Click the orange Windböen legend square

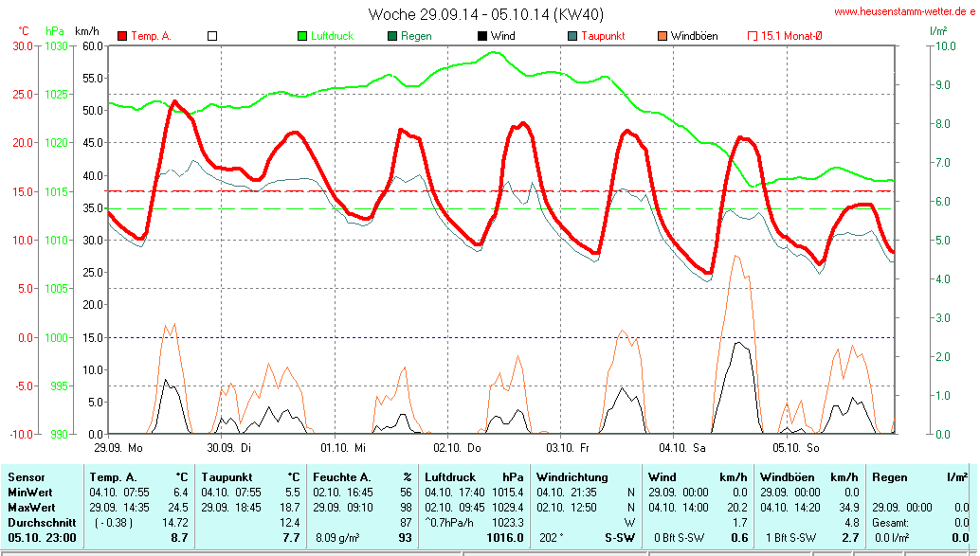coord(662,36)
